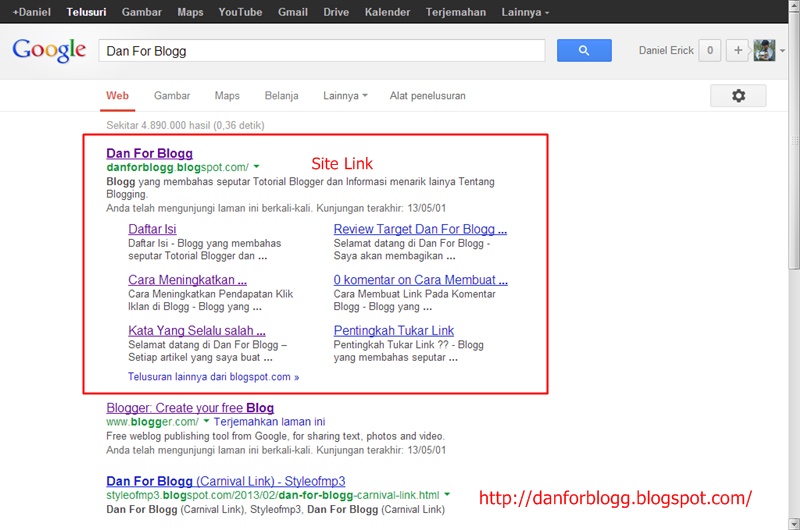Open the Dan For Blogg main result title

[149, 154]
